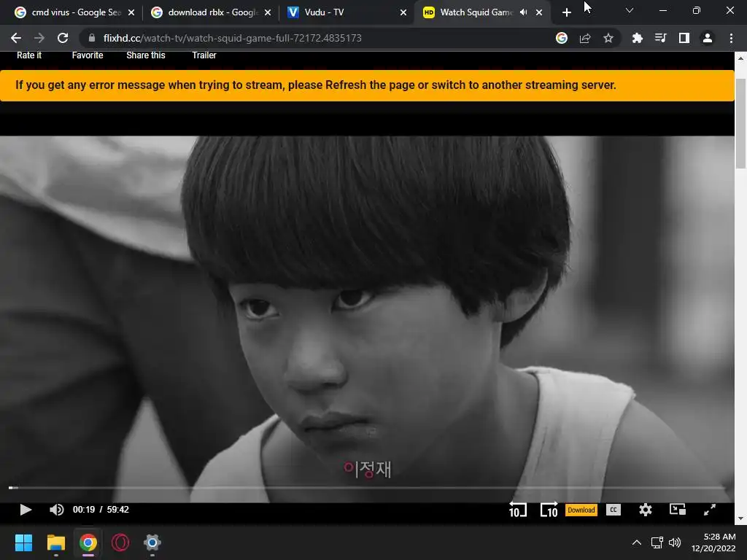Open Settings app from taskbar
747x560 pixels.
(152, 542)
